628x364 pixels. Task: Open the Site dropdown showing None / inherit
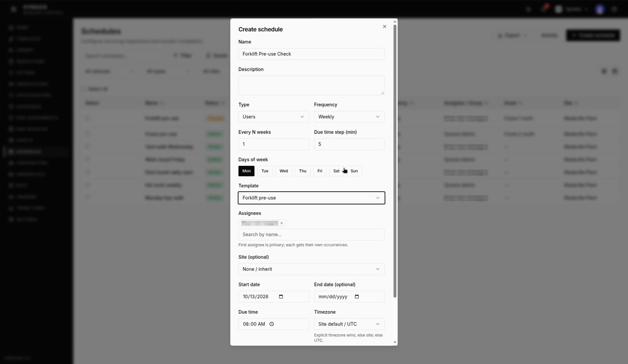coord(312,269)
